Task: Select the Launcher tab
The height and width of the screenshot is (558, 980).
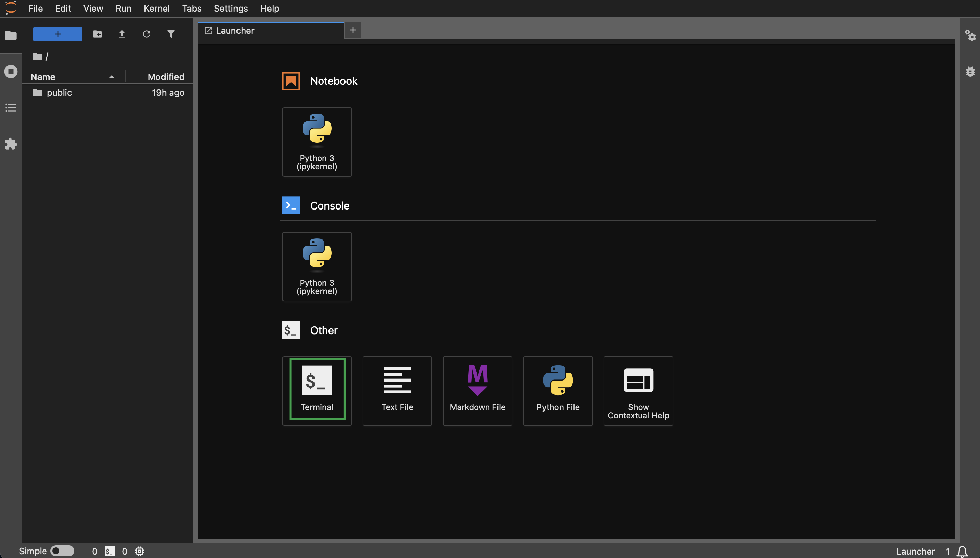Action: tap(271, 31)
